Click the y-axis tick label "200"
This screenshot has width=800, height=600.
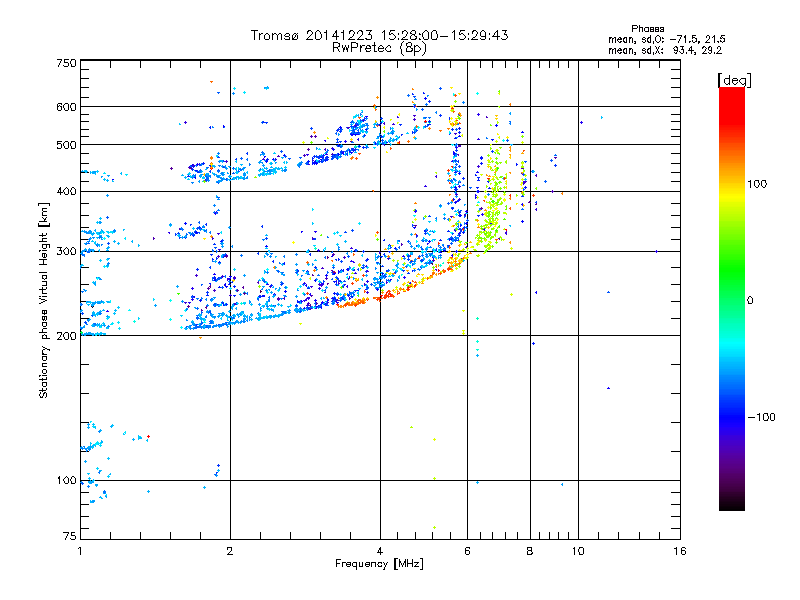click(x=66, y=336)
